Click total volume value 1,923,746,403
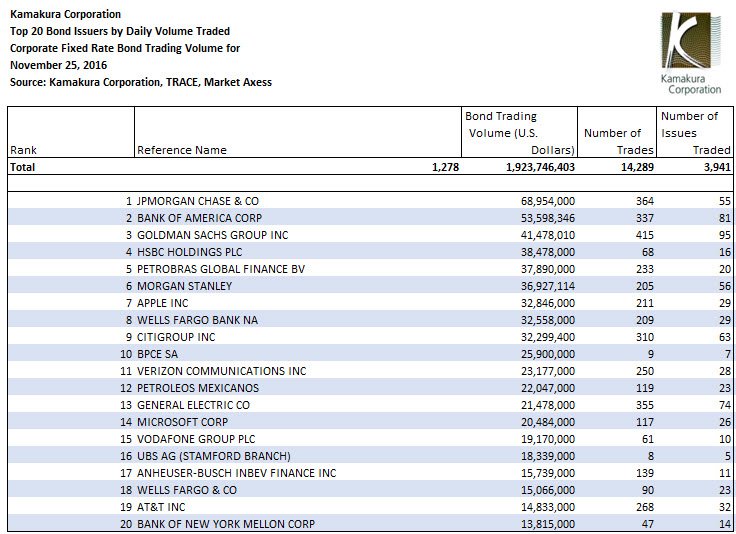The width and height of the screenshot is (736, 534). [x=540, y=167]
